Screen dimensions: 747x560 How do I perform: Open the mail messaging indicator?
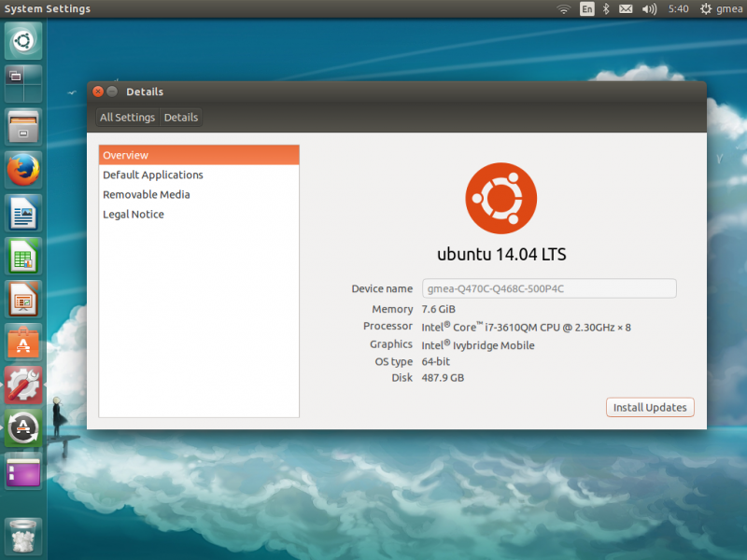click(626, 9)
